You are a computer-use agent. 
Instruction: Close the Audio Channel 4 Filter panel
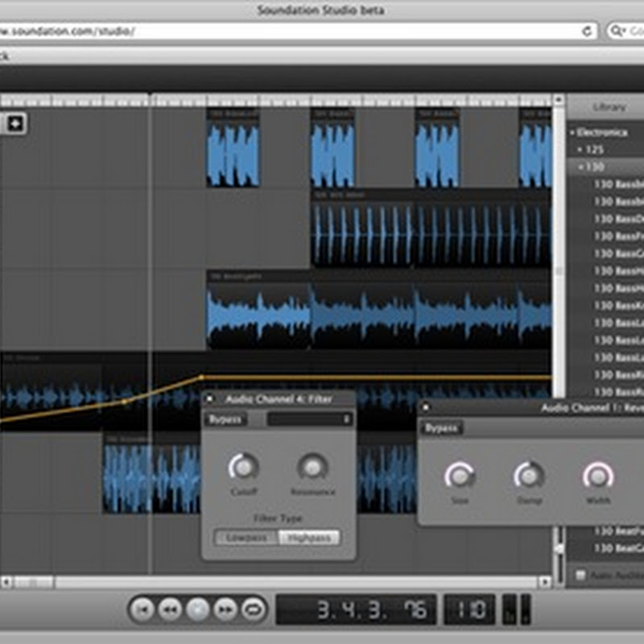click(x=210, y=398)
